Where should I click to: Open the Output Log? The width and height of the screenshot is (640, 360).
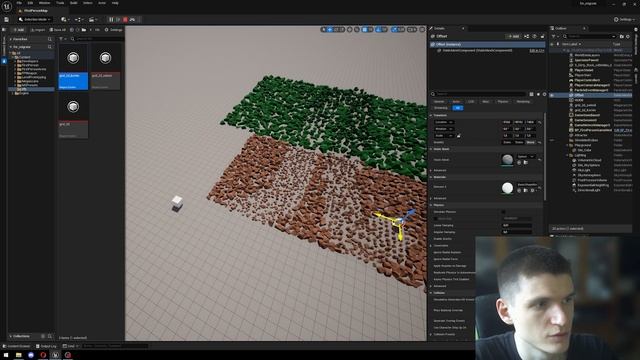pyautogui.click(x=46, y=346)
